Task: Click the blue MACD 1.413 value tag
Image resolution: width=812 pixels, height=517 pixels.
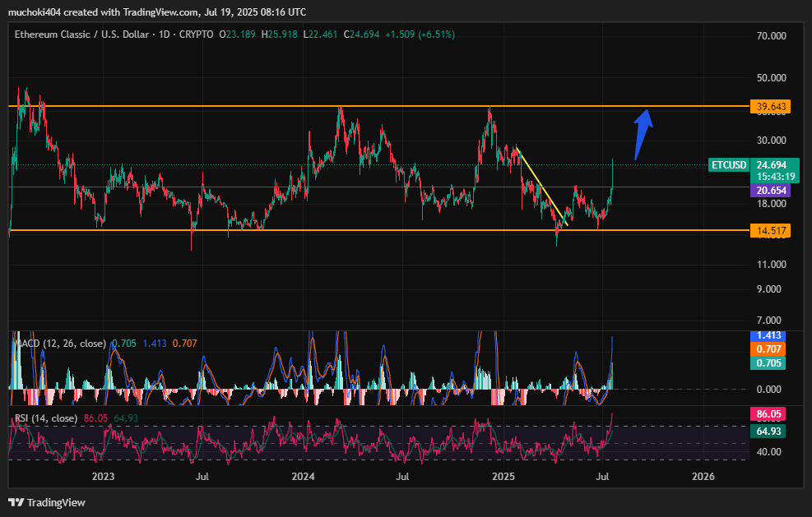Action: coord(768,335)
